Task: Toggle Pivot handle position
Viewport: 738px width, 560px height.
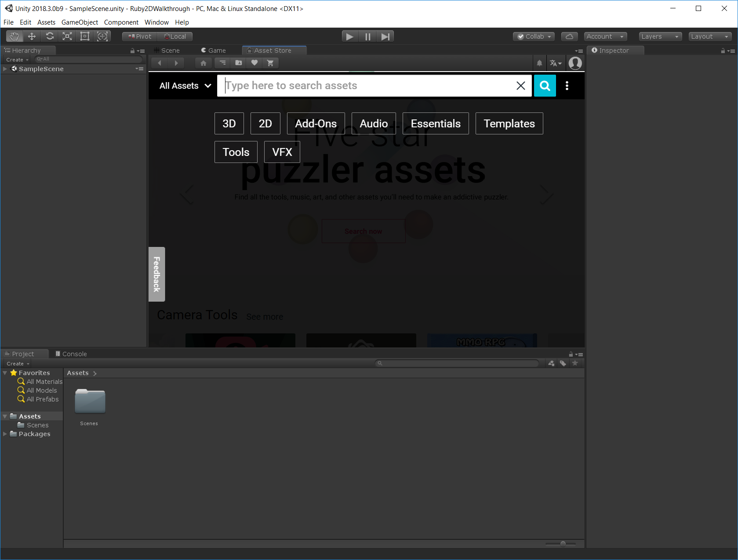Action: point(140,36)
